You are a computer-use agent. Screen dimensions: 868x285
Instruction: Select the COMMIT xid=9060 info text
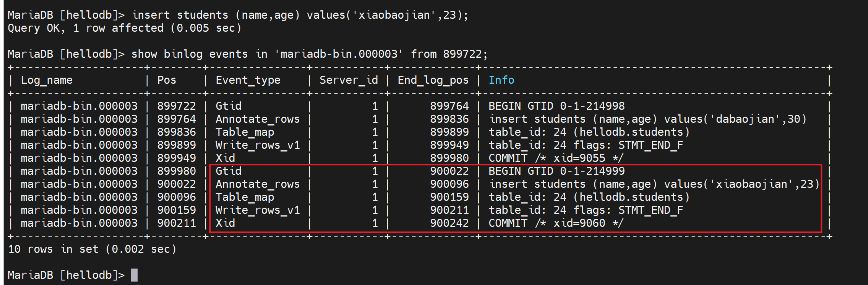555,223
